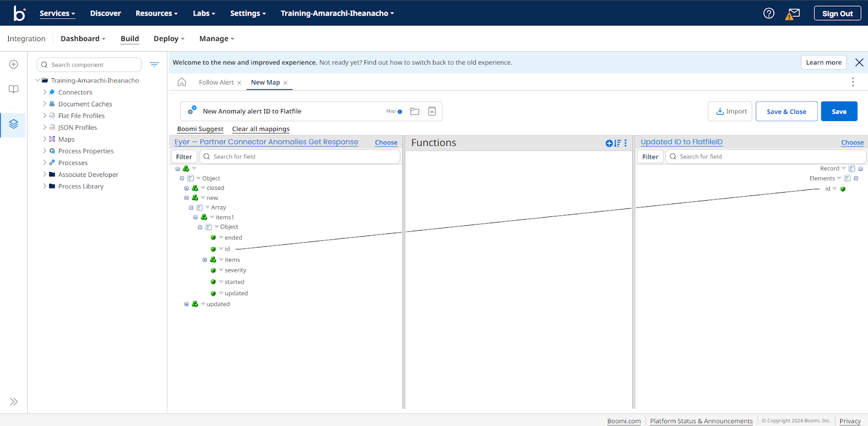
Task: Open the Dashboard dropdown
Action: point(83,39)
